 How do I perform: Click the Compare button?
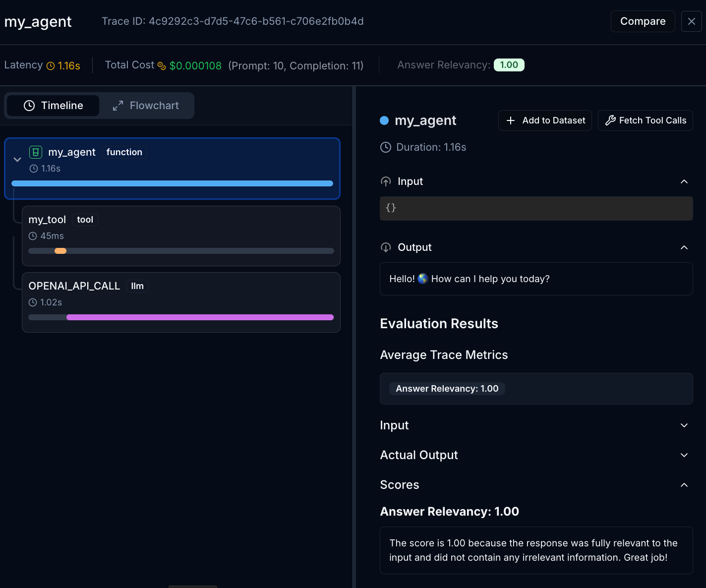(643, 21)
